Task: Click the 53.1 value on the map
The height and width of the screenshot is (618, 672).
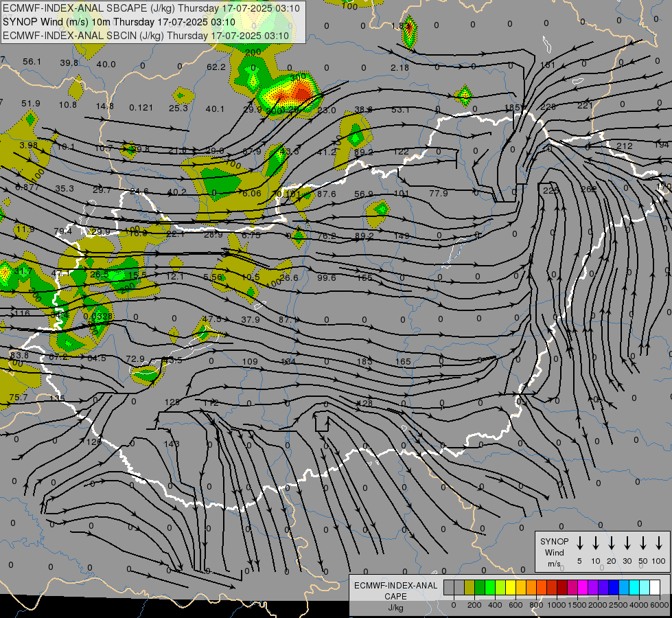Action: coord(400,110)
